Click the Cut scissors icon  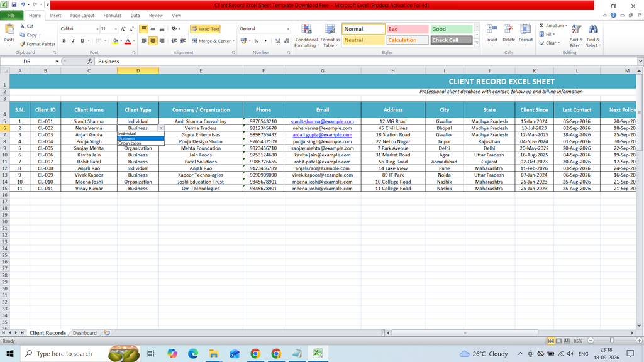(x=23, y=26)
